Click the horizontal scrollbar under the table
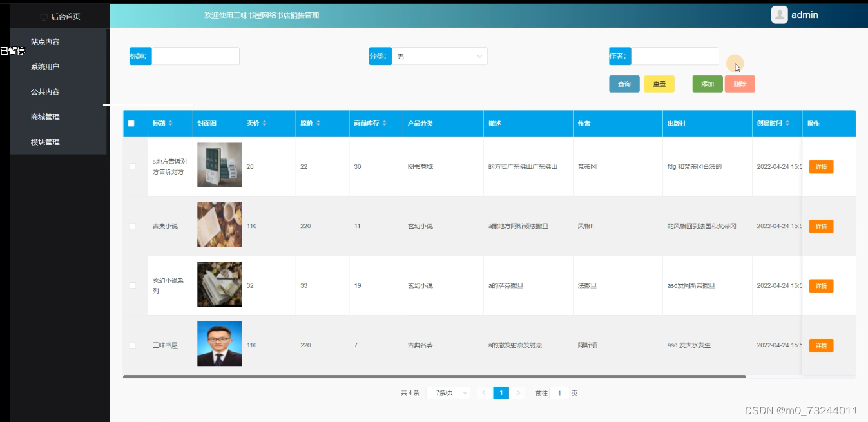 coord(434,376)
